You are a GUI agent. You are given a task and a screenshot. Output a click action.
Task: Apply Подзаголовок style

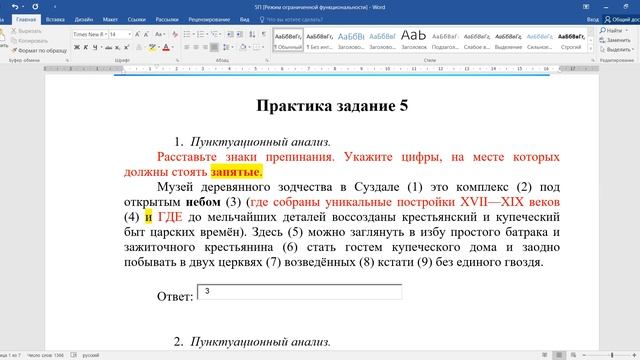pos(445,40)
